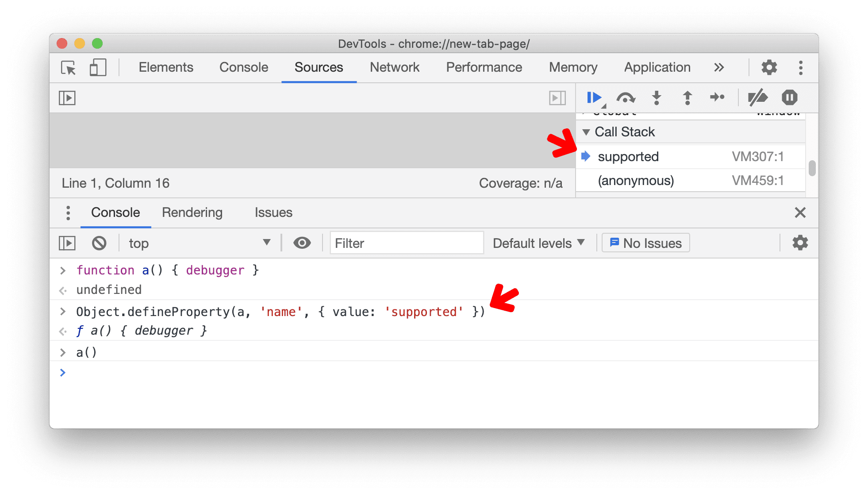Switch to the Sources tab
The image size is (868, 494).
317,67
